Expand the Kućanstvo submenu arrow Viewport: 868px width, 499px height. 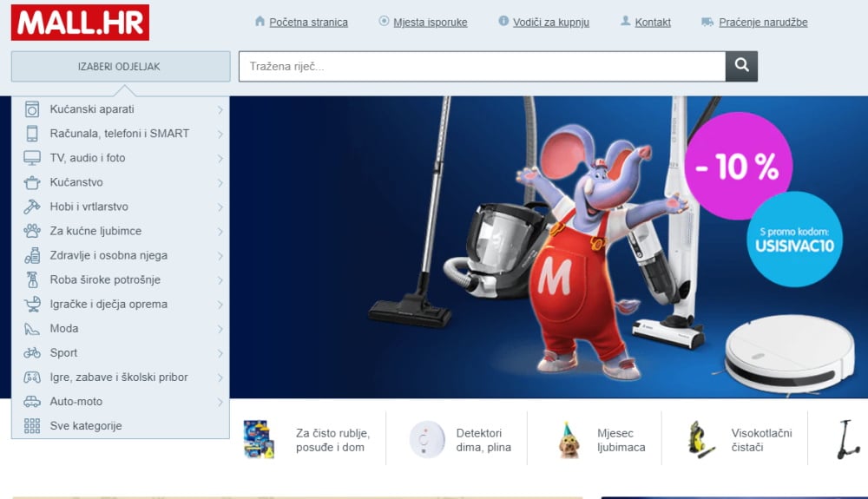(220, 183)
